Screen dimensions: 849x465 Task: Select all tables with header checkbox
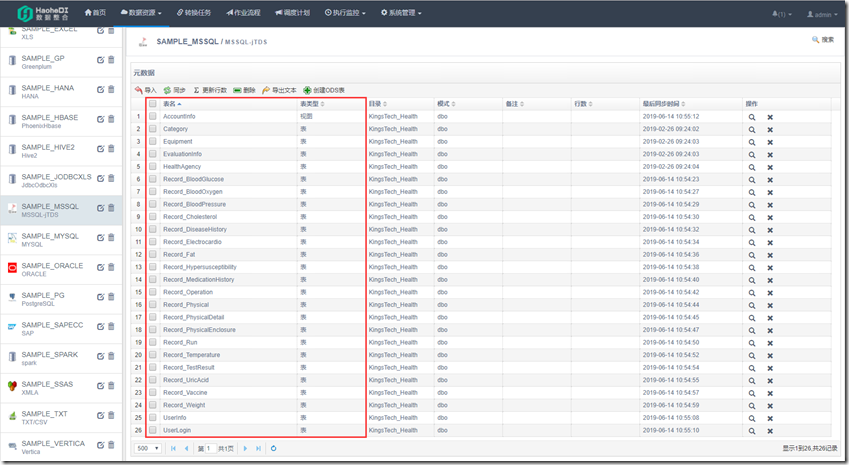pyautogui.click(x=153, y=103)
